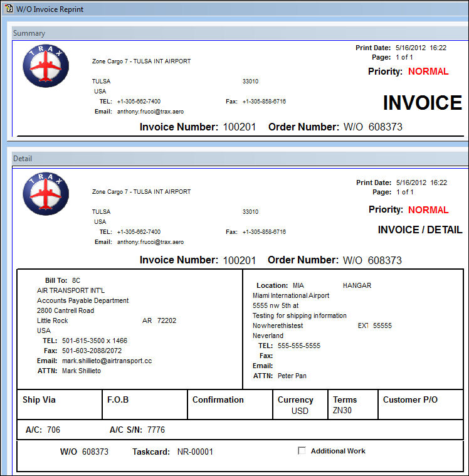Click Testing for shipping information line

[x=299, y=315]
